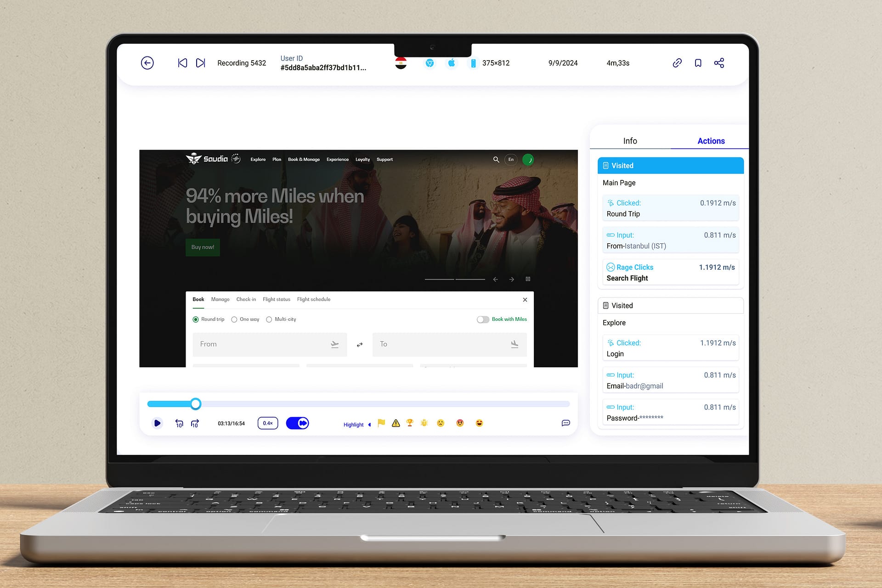Add trophy highlight marker
The image size is (882, 588).
pyautogui.click(x=410, y=423)
